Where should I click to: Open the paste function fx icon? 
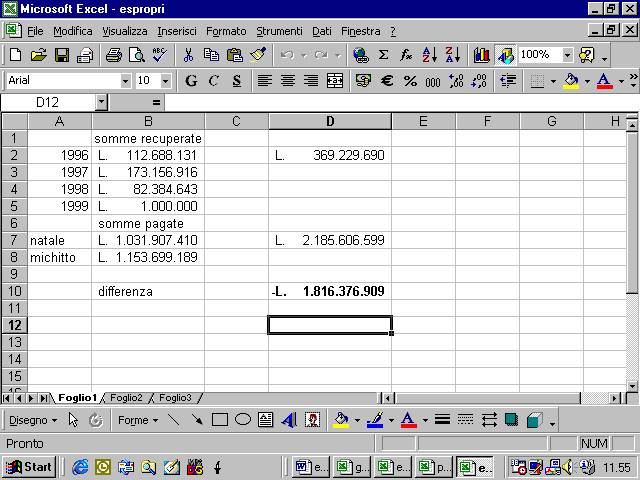pyautogui.click(x=406, y=55)
